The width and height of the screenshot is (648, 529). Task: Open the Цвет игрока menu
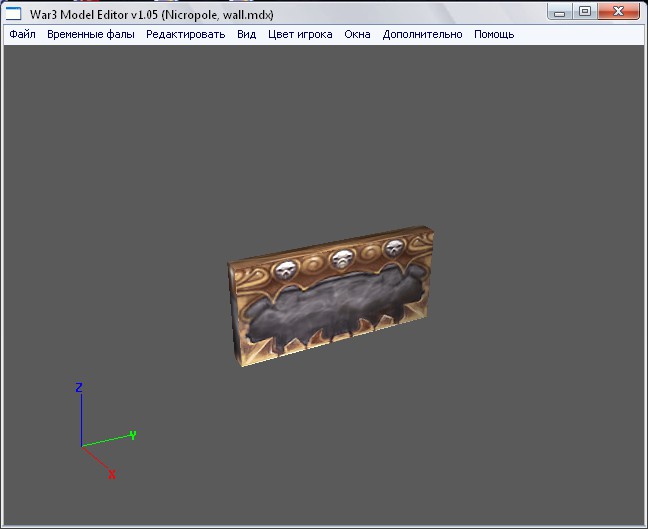[x=300, y=34]
